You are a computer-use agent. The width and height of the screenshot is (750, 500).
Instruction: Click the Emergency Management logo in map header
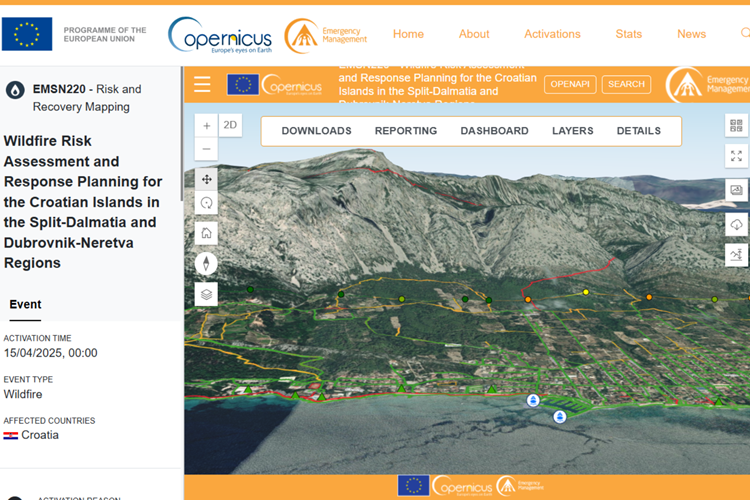[x=708, y=85]
